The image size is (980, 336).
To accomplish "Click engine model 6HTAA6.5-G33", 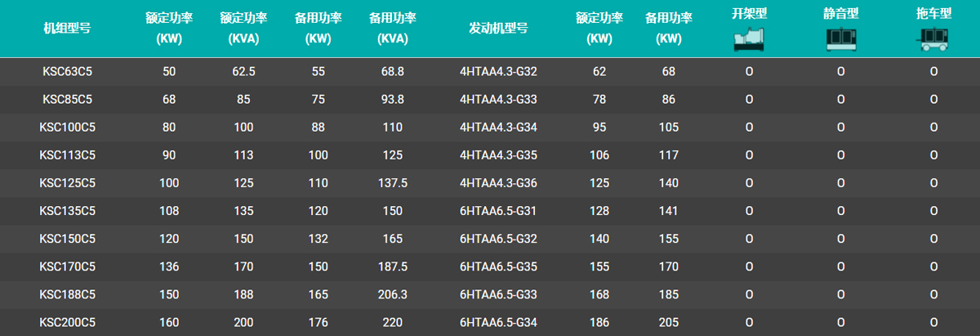I will (498, 294).
